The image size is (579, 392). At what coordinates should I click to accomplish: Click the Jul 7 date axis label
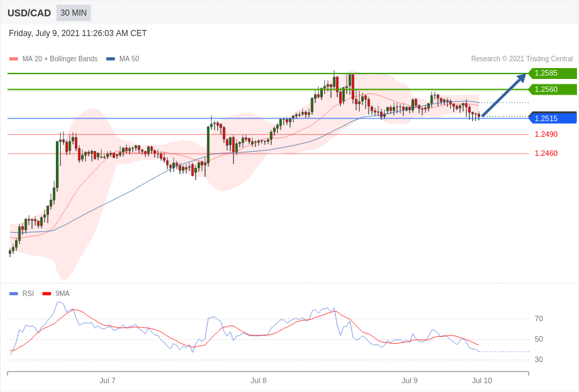(x=108, y=380)
